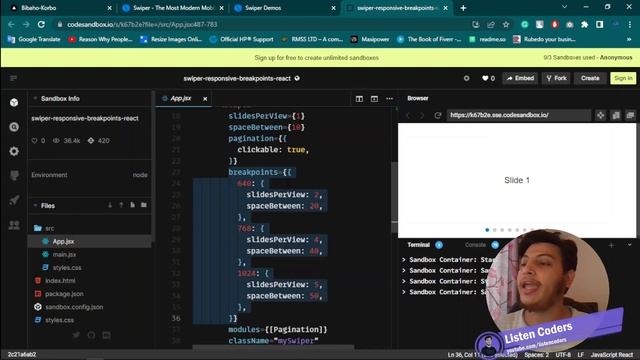Switch to the Console tab

(x=476, y=245)
